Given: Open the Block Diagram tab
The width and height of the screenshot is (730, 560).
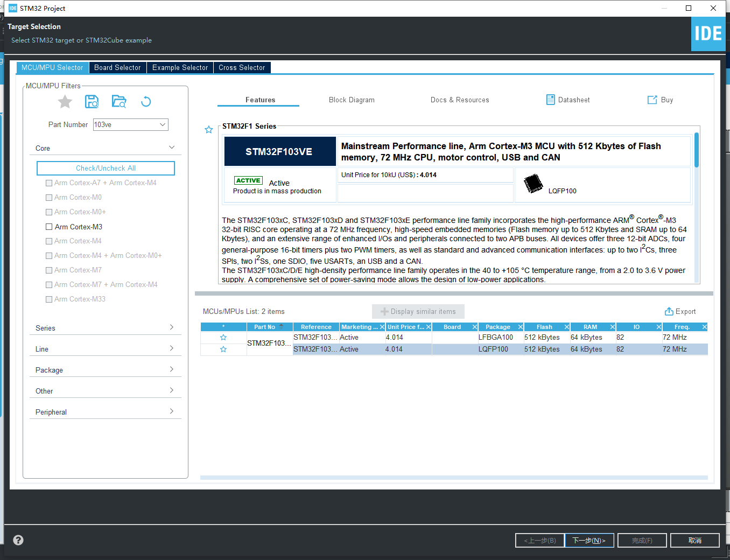Looking at the screenshot, I should pos(352,100).
